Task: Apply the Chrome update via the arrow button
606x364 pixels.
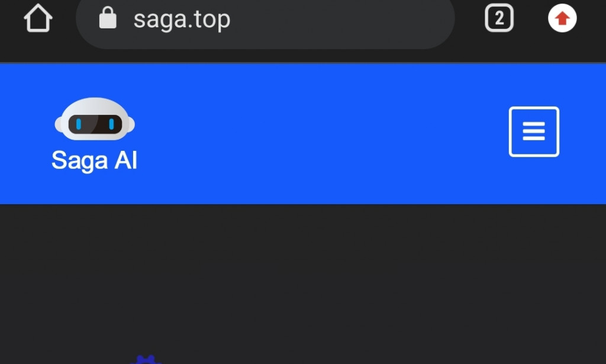Action: point(561,18)
